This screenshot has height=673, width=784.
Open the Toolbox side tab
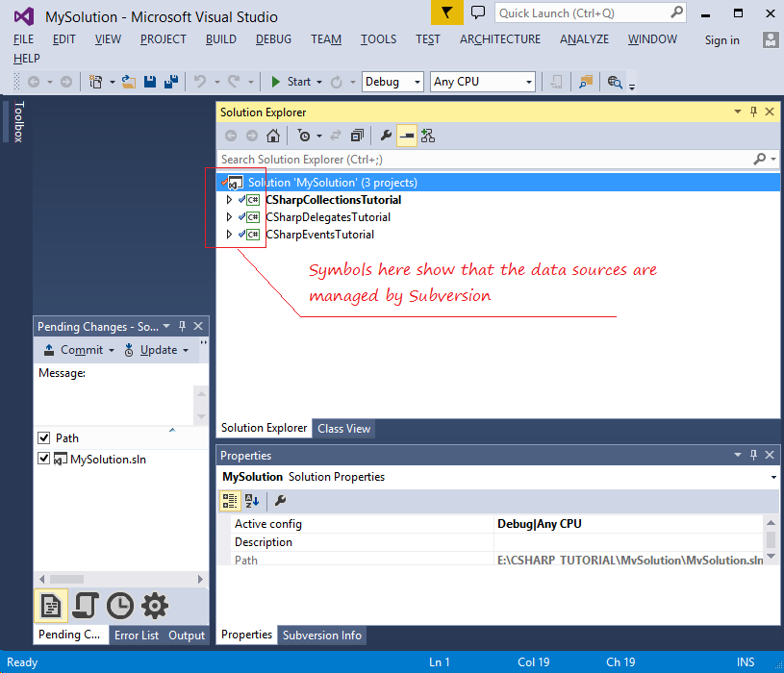pyautogui.click(x=18, y=121)
